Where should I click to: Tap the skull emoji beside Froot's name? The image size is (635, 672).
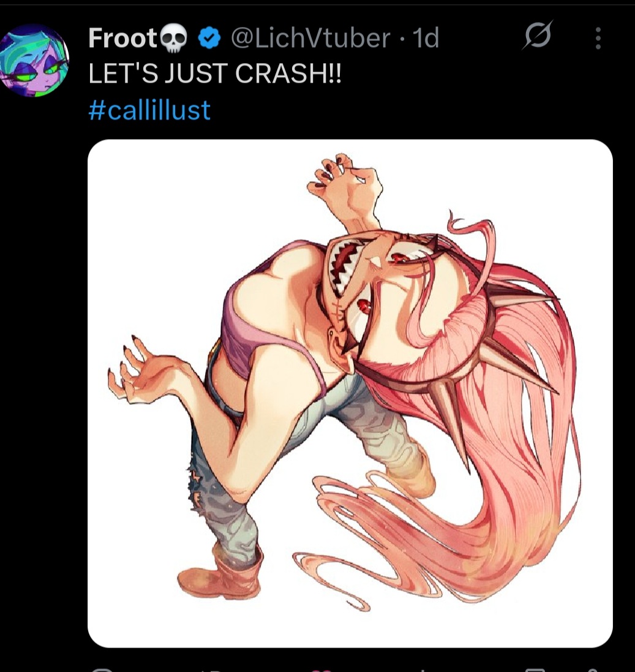pyautogui.click(x=173, y=39)
